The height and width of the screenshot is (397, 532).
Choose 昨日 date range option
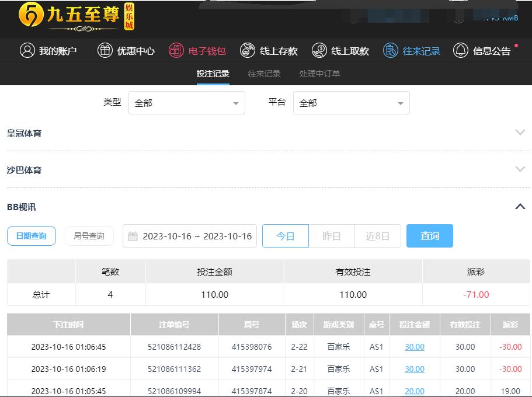pos(331,236)
